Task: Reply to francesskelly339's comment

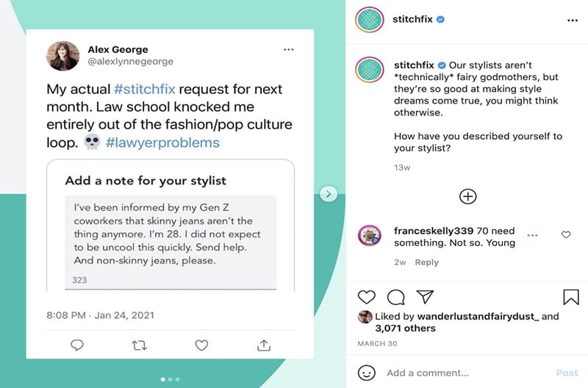Action: (426, 262)
